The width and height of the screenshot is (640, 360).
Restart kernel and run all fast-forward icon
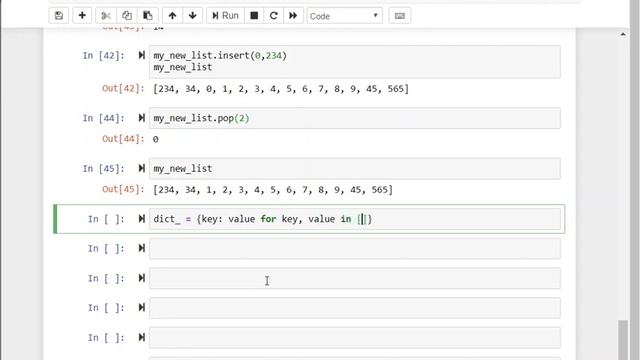(293, 16)
